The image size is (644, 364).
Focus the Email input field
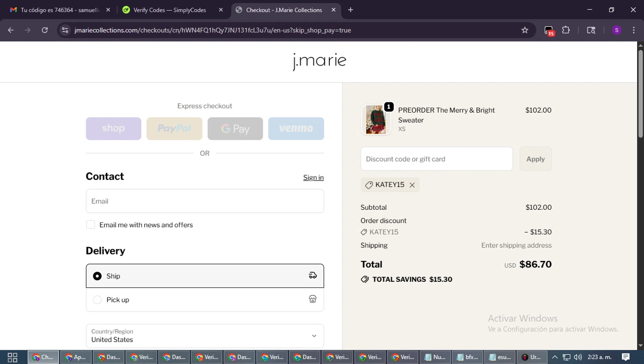[x=205, y=201]
